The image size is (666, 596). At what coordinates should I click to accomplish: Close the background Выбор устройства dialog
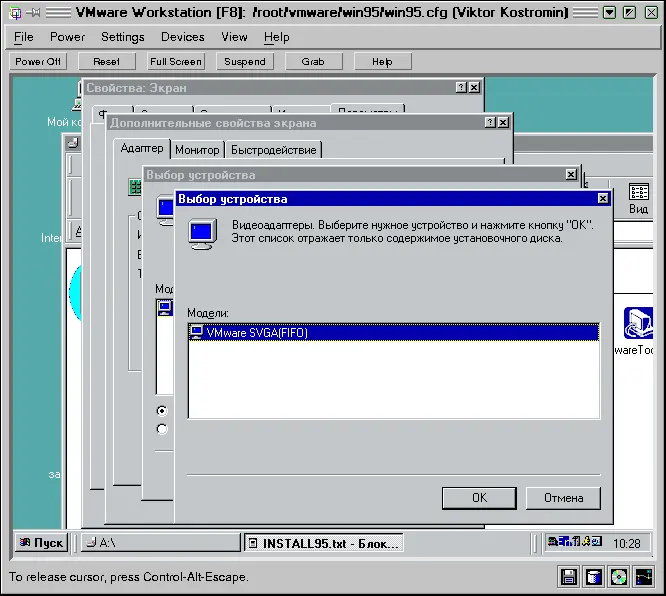pos(571,175)
